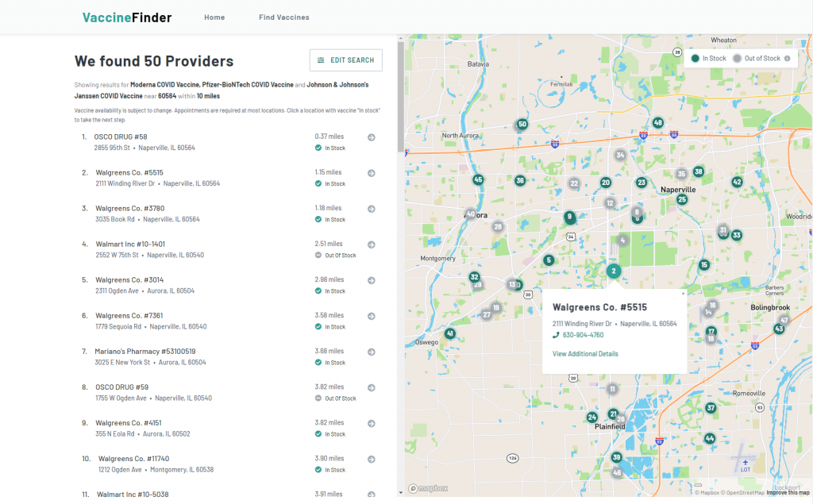
Task: Close the Walgreens Co. #5515 map popup
Action: tap(683, 293)
